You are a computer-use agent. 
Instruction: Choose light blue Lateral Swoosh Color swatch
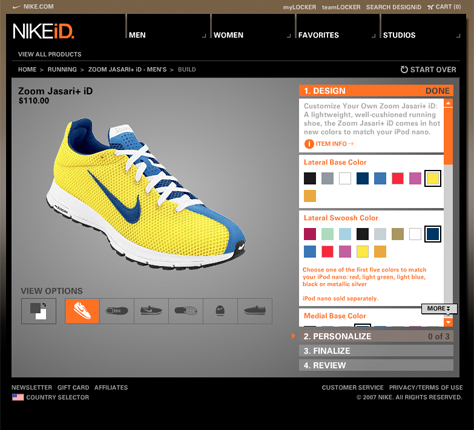345,234
